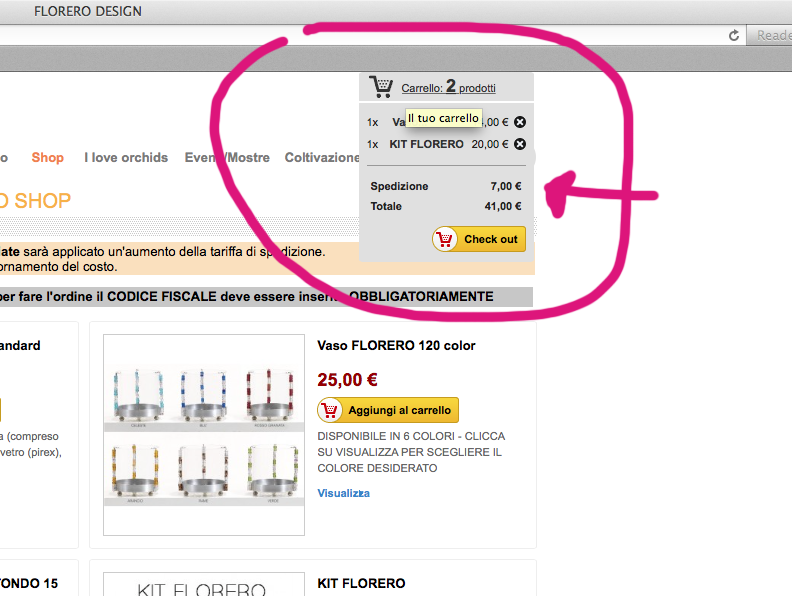Click cart icon inside Check out button
The image size is (792, 596).
point(445,239)
